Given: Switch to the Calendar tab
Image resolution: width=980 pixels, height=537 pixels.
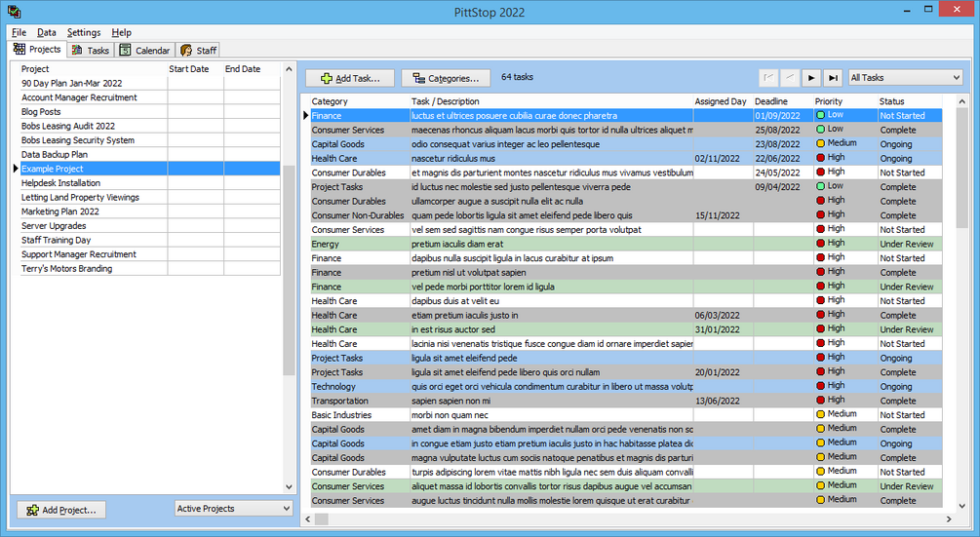Looking at the screenshot, I should [x=145, y=50].
